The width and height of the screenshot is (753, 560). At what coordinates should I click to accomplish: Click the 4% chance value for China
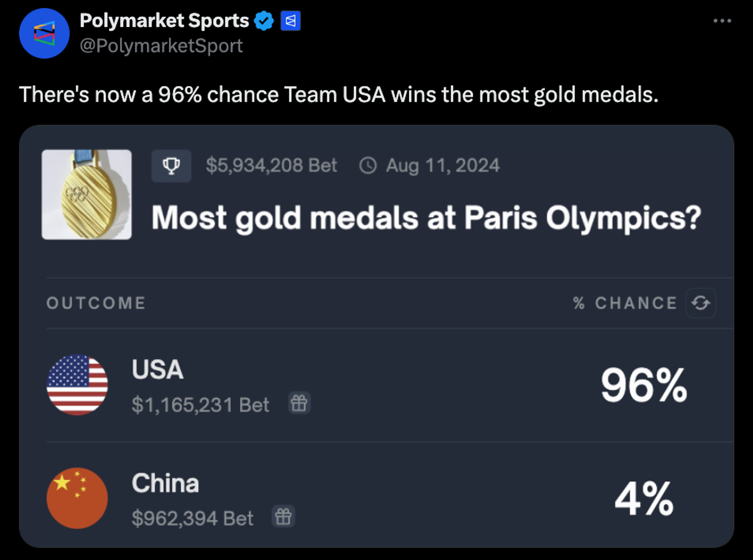point(644,499)
